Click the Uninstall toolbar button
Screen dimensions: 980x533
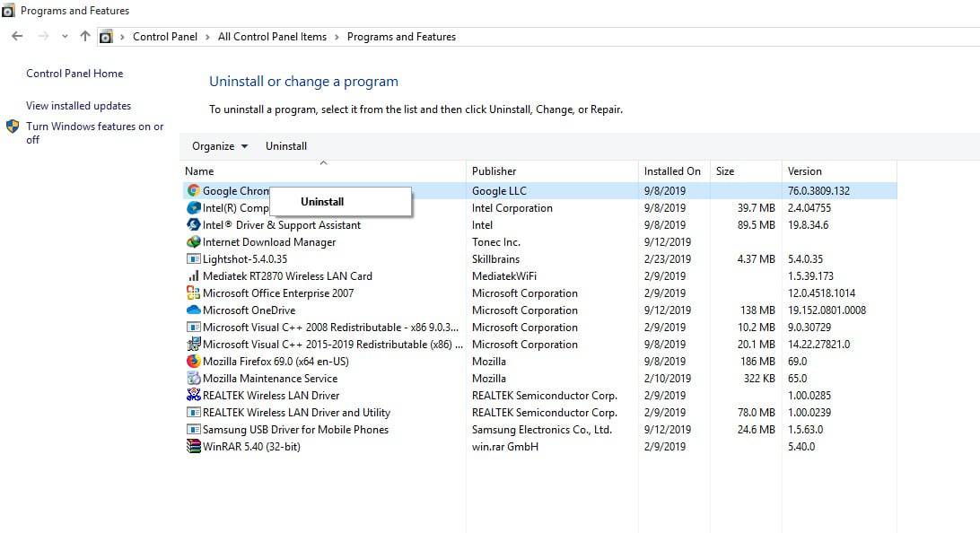pos(286,146)
